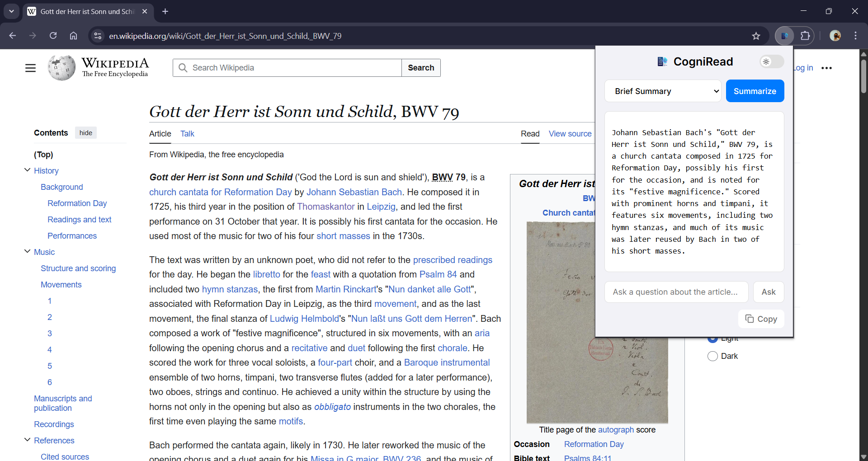This screenshot has width=868, height=461.
Task: Select the Read view tab
Action: 530,134
